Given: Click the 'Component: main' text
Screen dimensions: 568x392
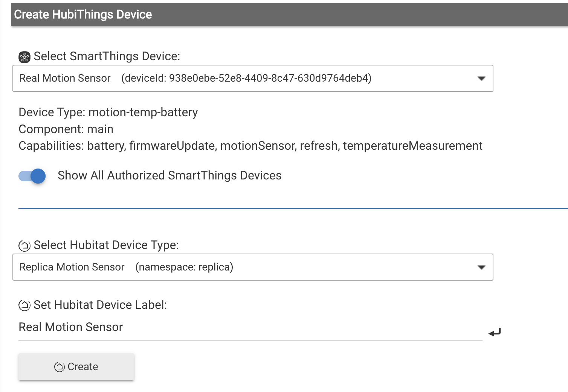Looking at the screenshot, I should pos(66,129).
